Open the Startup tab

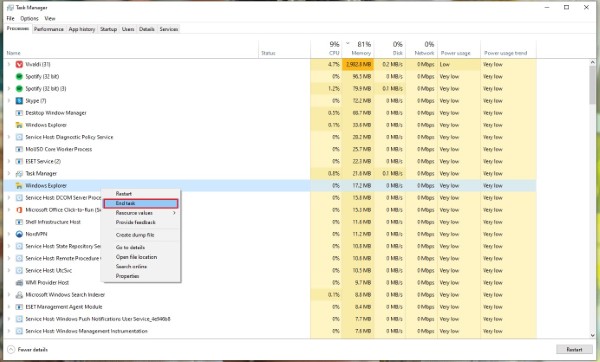click(108, 29)
